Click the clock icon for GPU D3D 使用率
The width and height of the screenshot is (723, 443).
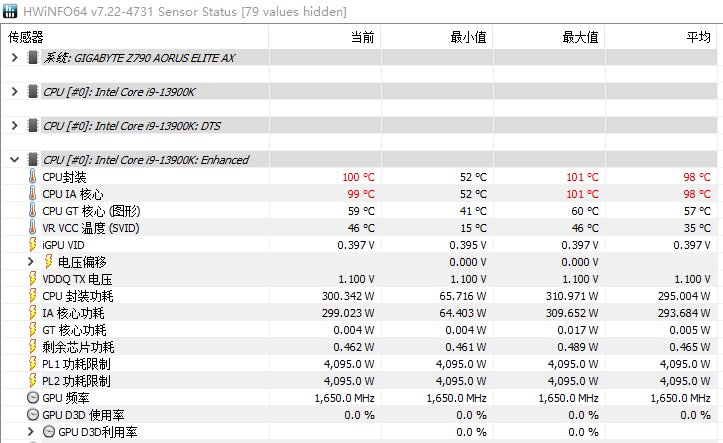click(x=33, y=415)
